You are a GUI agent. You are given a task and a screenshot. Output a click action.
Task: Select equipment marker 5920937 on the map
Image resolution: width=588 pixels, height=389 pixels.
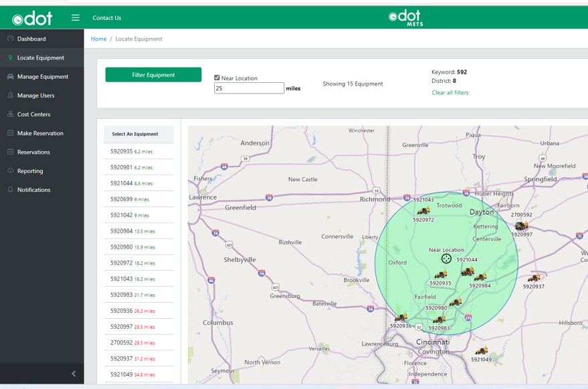pos(534,277)
